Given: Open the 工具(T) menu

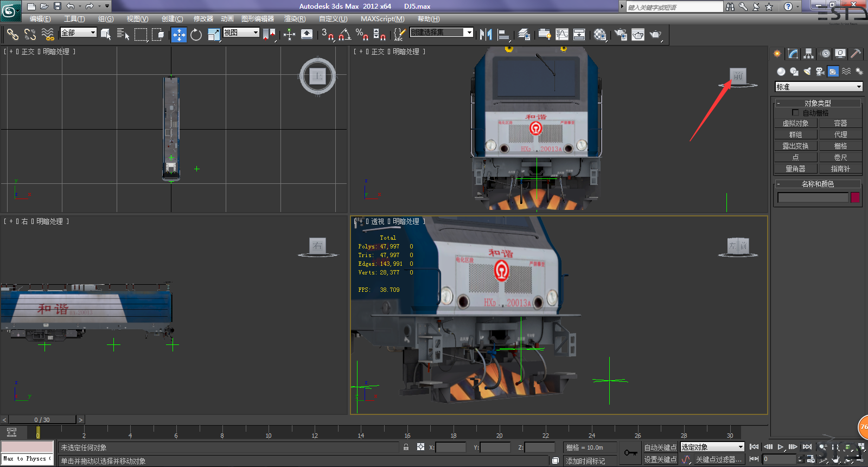Looking at the screenshot, I should pyautogui.click(x=74, y=19).
